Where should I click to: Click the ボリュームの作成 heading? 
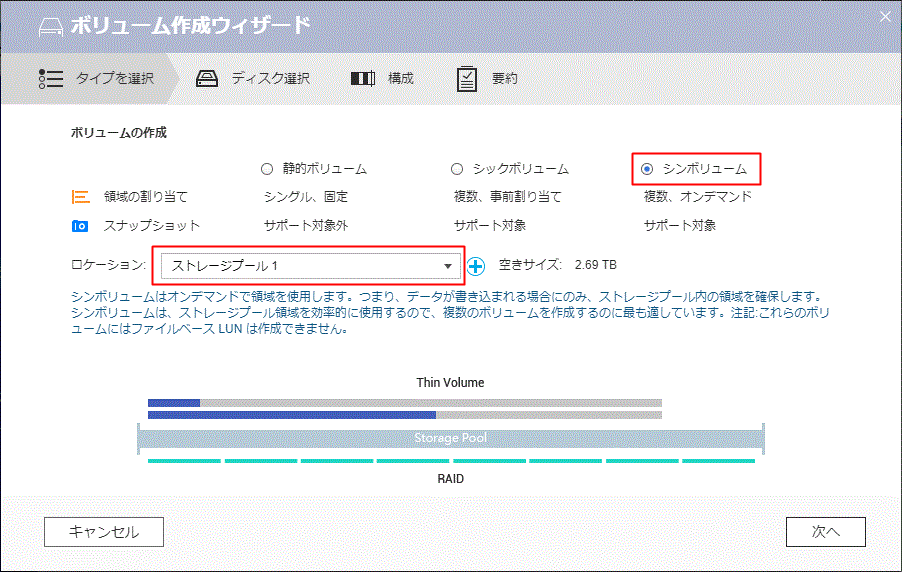(x=119, y=133)
